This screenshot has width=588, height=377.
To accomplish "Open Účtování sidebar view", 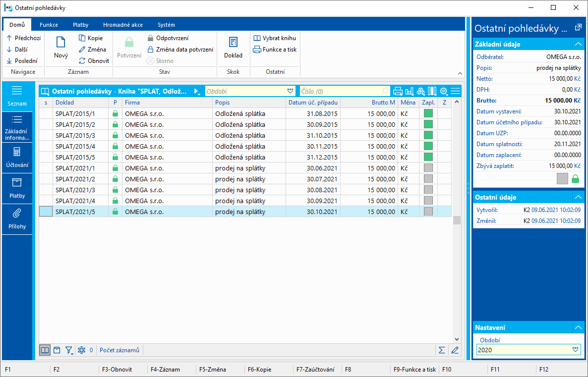I will (17, 158).
